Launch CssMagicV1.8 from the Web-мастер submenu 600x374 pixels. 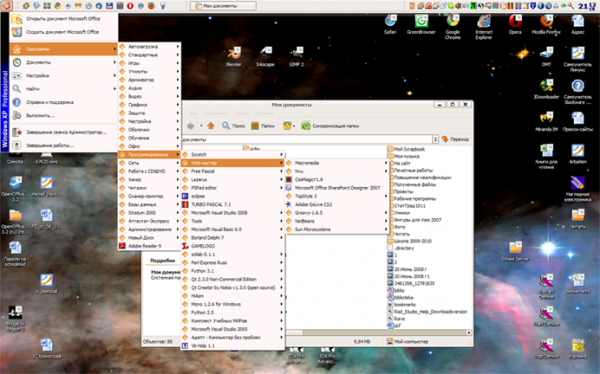(x=337, y=179)
